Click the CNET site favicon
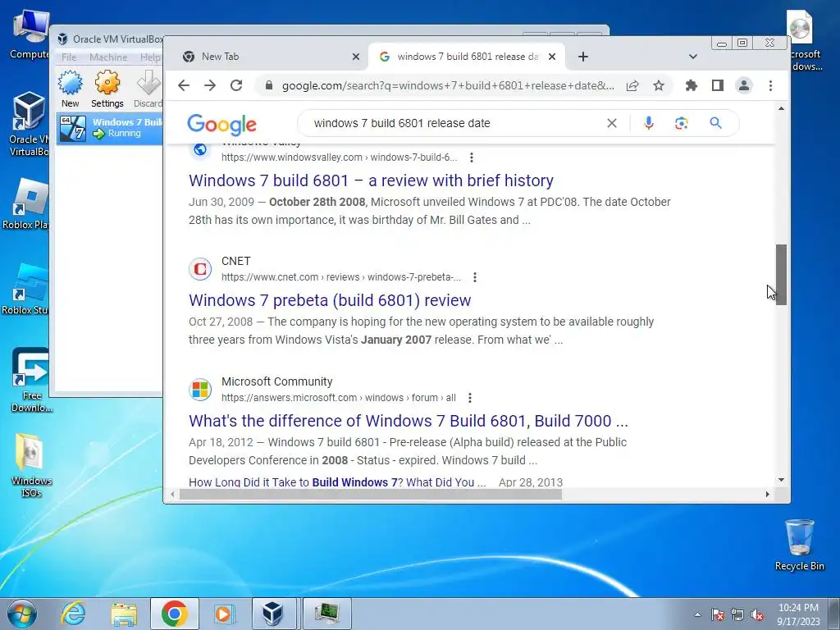Image resolution: width=840 pixels, height=630 pixels. point(200,268)
